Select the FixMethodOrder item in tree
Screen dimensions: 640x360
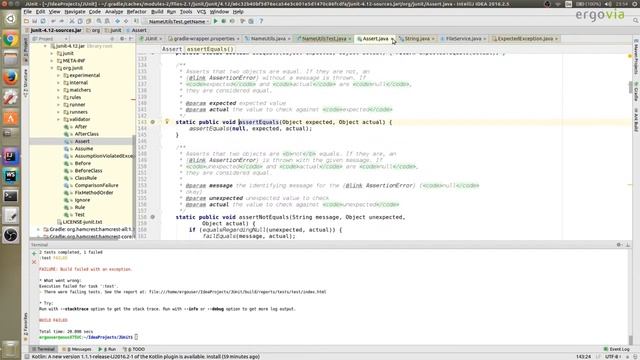coord(94,193)
